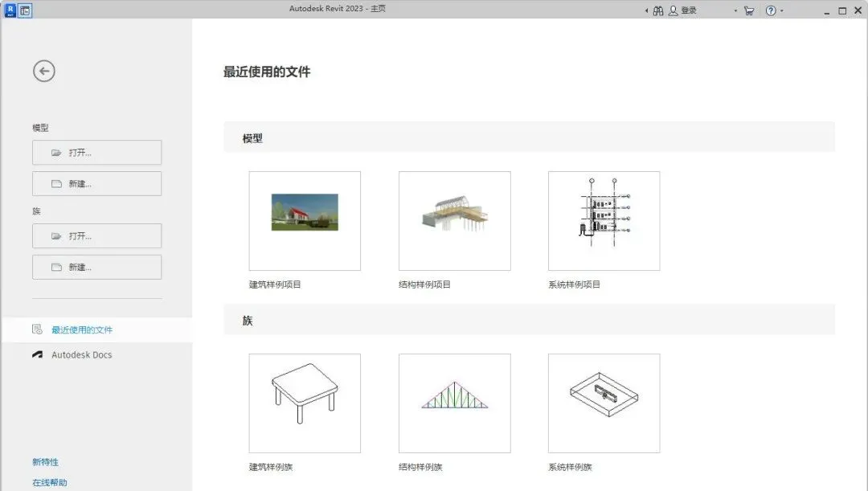Click the 登录 sign-in user icon
The width and height of the screenshot is (868, 491).
point(674,10)
